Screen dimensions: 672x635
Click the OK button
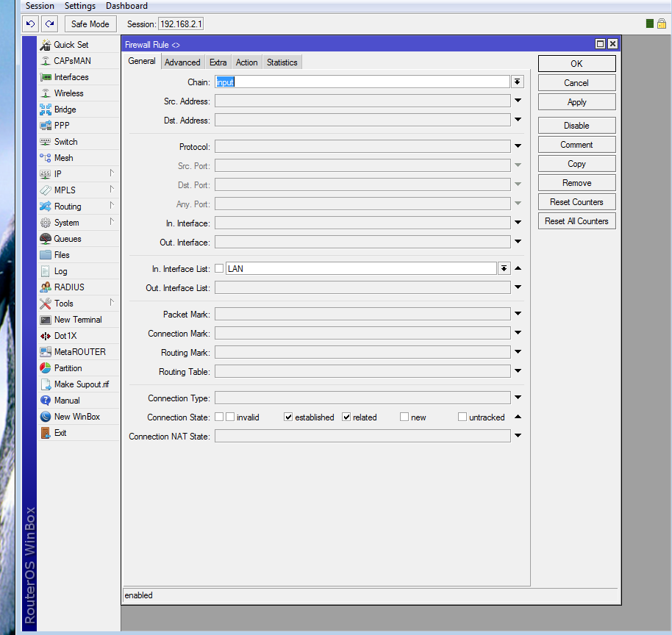click(x=577, y=63)
